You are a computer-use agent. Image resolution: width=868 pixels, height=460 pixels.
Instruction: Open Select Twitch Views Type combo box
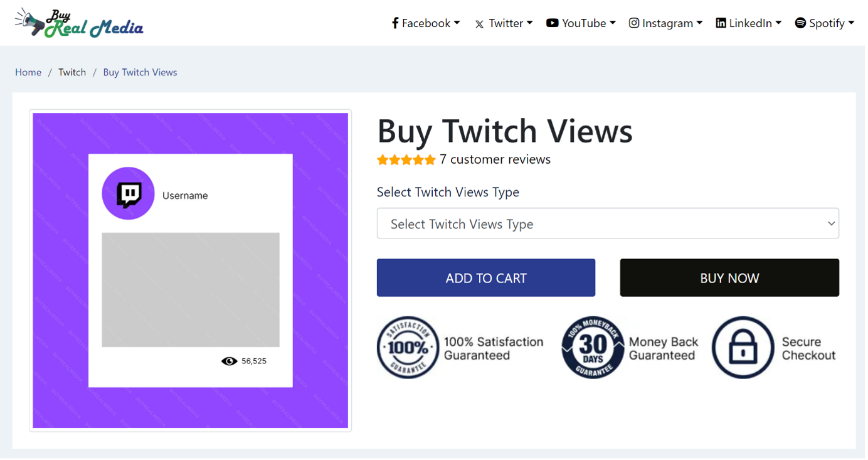click(608, 224)
